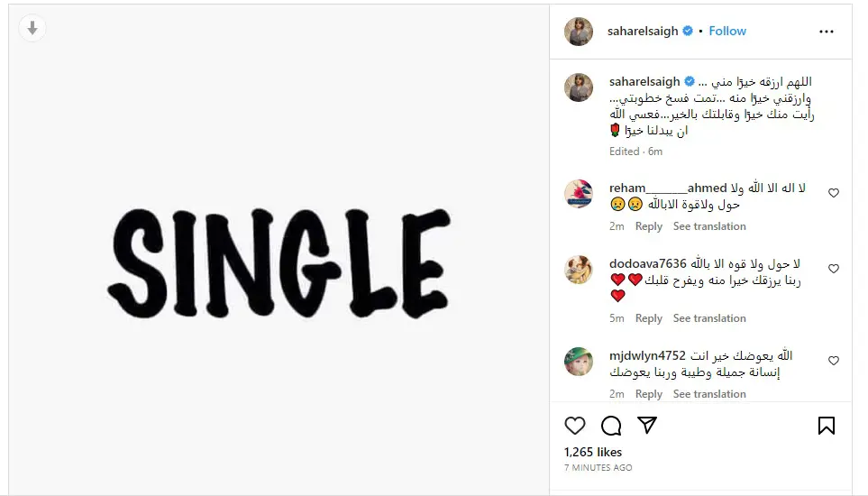Image resolution: width=868 pixels, height=496 pixels.
Task: Like the post with the heart icon
Action: coord(574,426)
